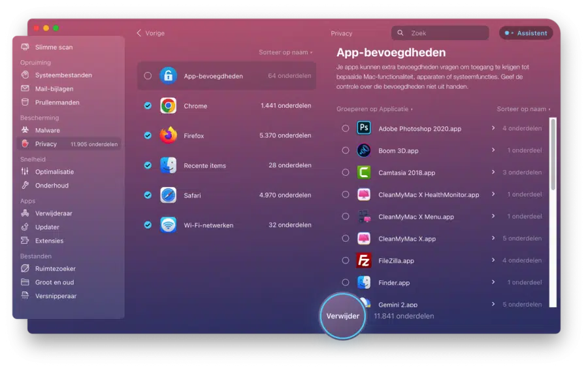Expand the Boom 3D.app chevron
Viewport: 588px width, 370px height.
[x=493, y=150]
